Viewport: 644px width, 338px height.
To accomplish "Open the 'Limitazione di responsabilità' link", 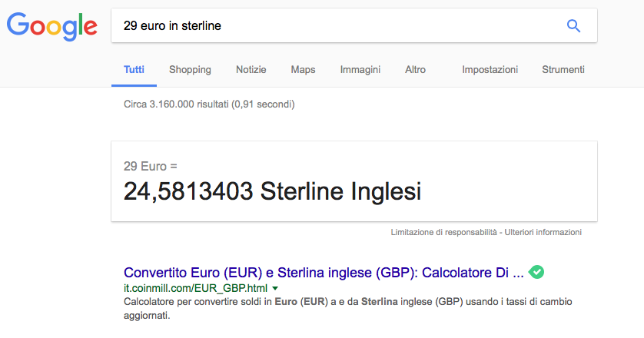I will (x=444, y=232).
